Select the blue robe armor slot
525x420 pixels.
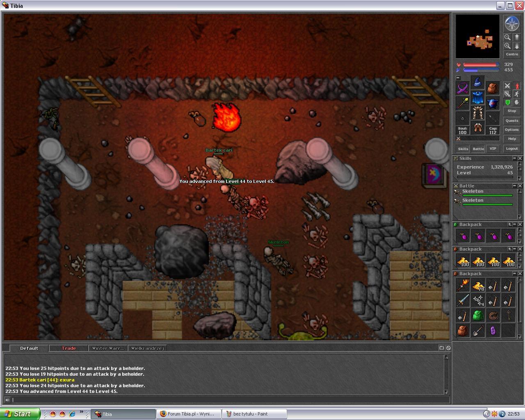tap(478, 98)
